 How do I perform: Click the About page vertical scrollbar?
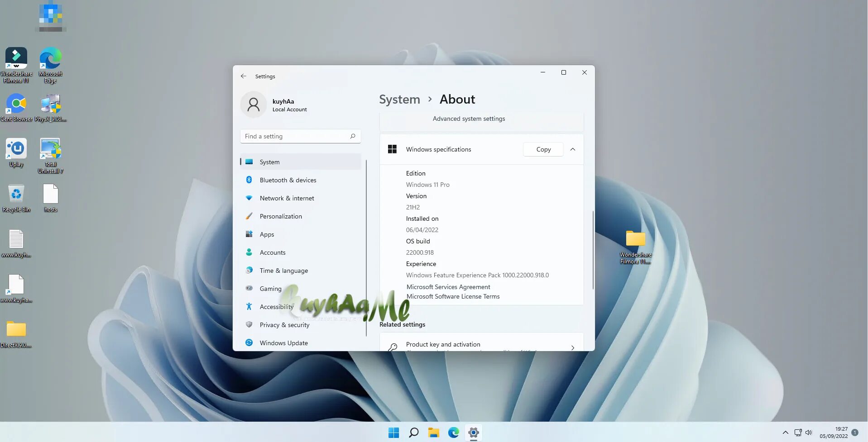pos(593,250)
